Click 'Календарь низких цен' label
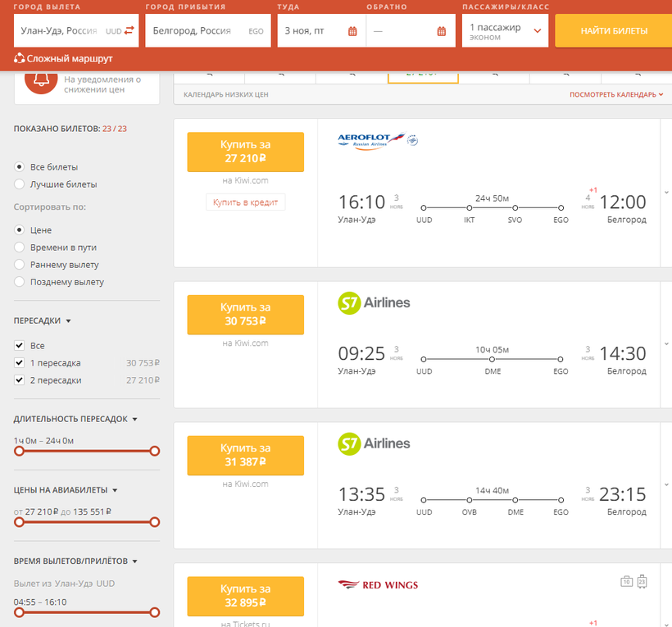672x627 pixels. [226, 94]
